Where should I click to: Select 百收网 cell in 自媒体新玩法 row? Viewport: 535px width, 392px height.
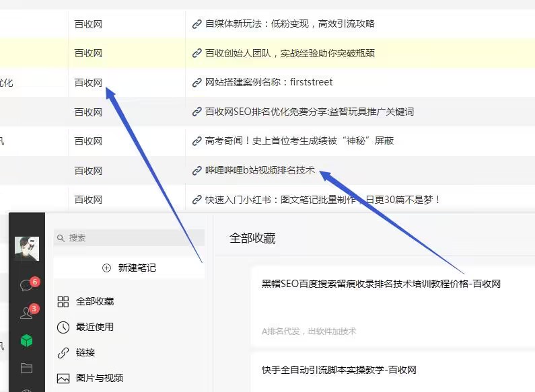[x=88, y=24]
